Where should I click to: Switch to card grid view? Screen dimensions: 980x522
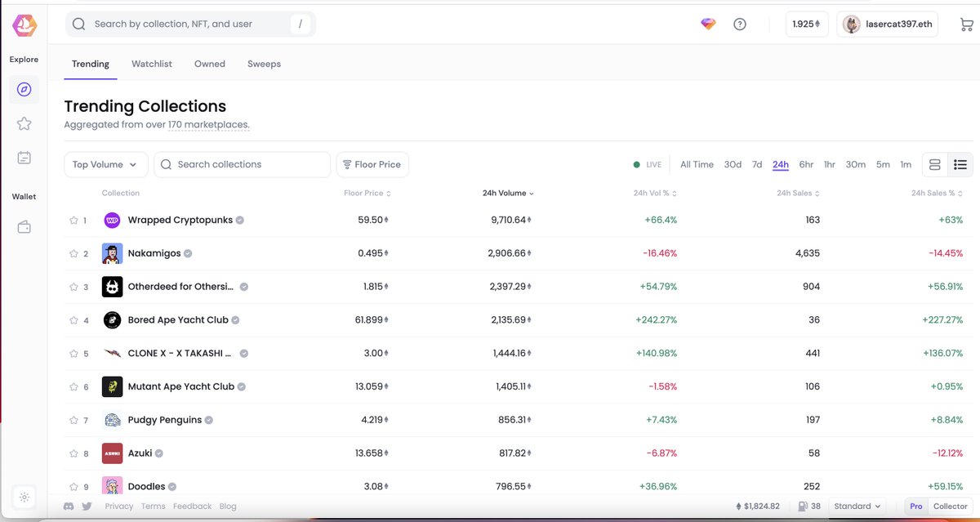[x=935, y=164]
